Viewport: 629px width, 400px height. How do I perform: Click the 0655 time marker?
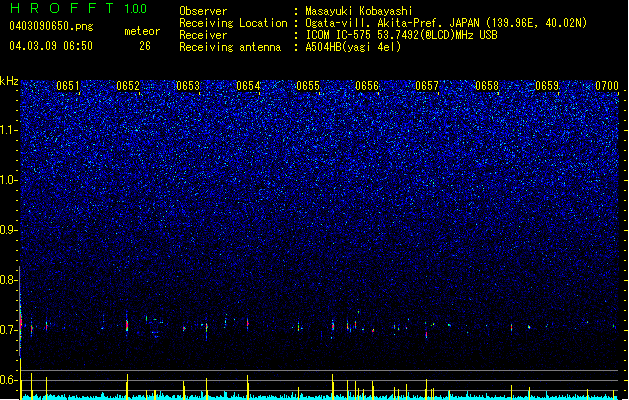(308, 86)
